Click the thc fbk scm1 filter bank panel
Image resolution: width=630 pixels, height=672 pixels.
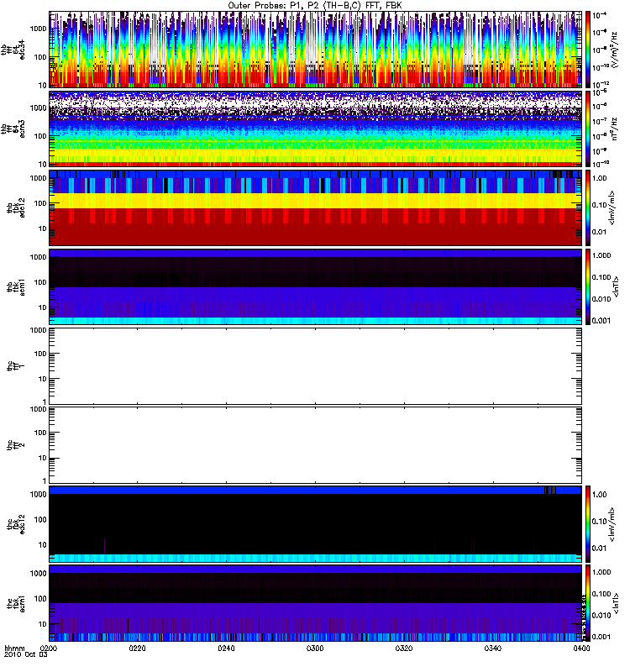point(316,603)
